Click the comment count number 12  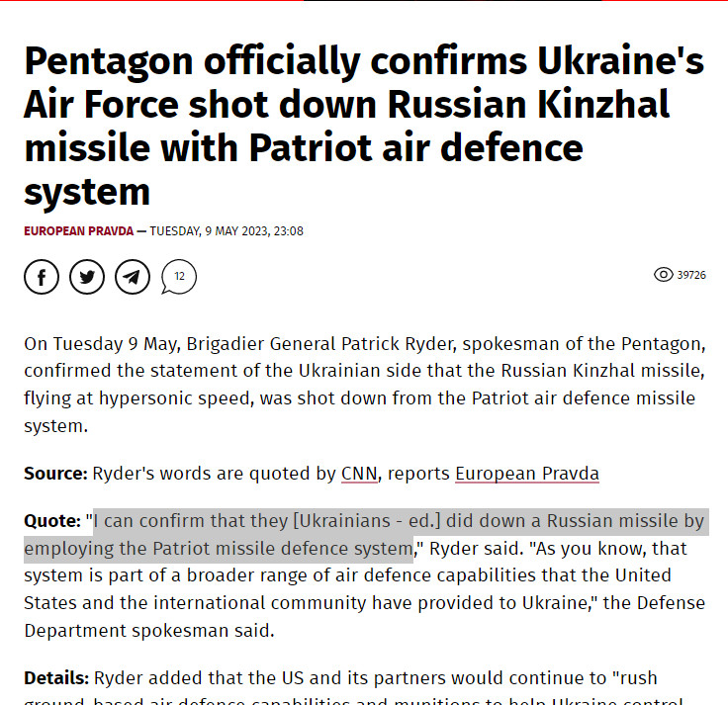coord(179,276)
